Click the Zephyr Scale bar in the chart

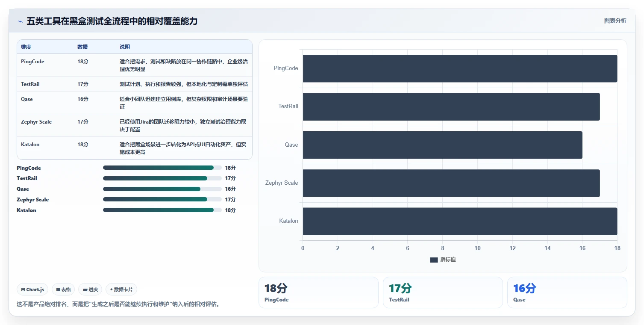point(451,183)
